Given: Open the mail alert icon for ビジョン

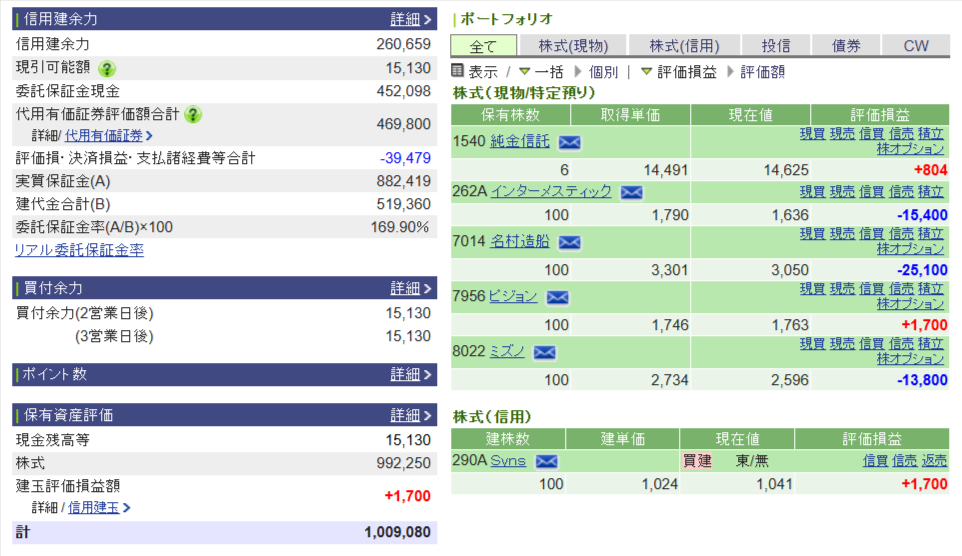Looking at the screenshot, I should click(x=557, y=298).
